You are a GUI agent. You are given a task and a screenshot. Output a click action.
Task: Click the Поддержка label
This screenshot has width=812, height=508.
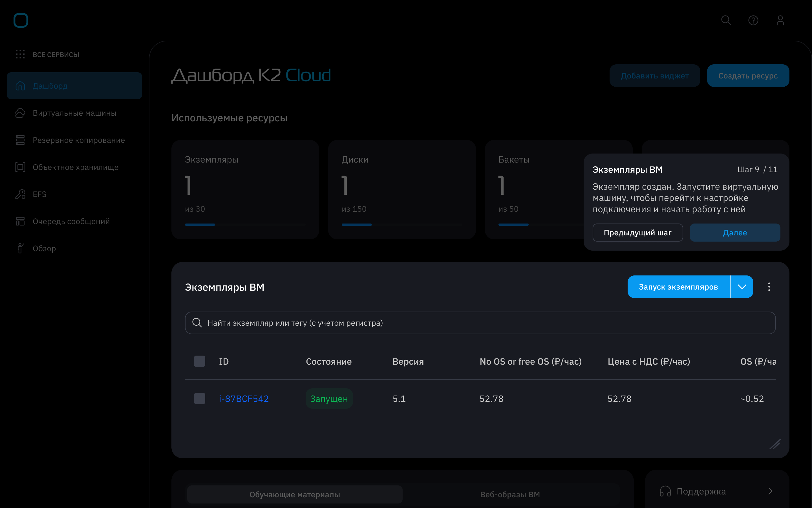coord(701,491)
